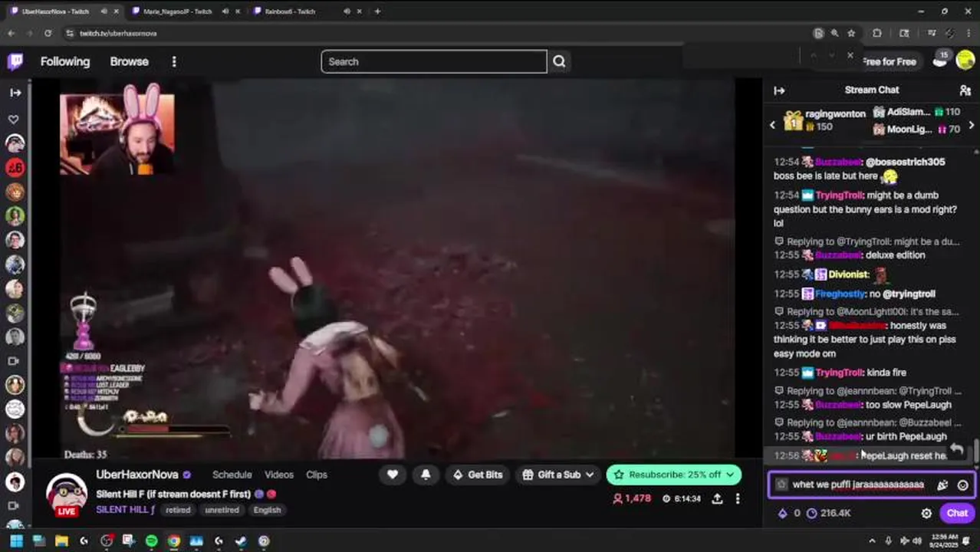Share the stream with the share icon
The image size is (980, 552).
pyautogui.click(x=717, y=498)
